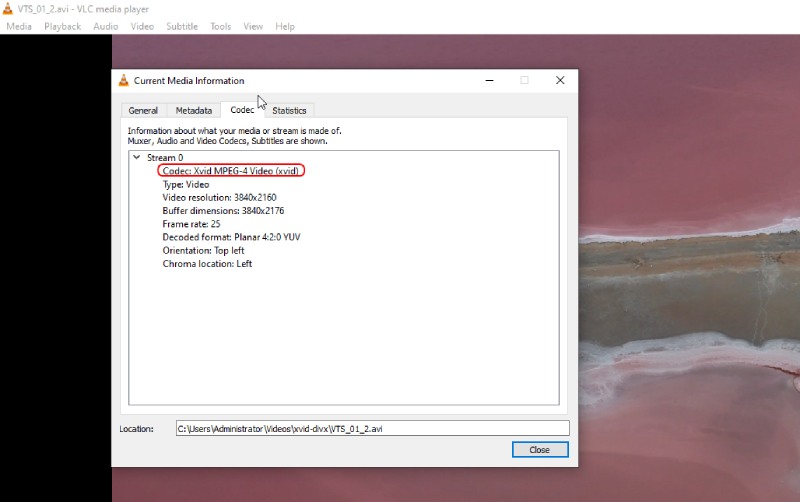Click the VLC cone icon in main title bar
Screen dimensions: 800x502
pos(8,9)
